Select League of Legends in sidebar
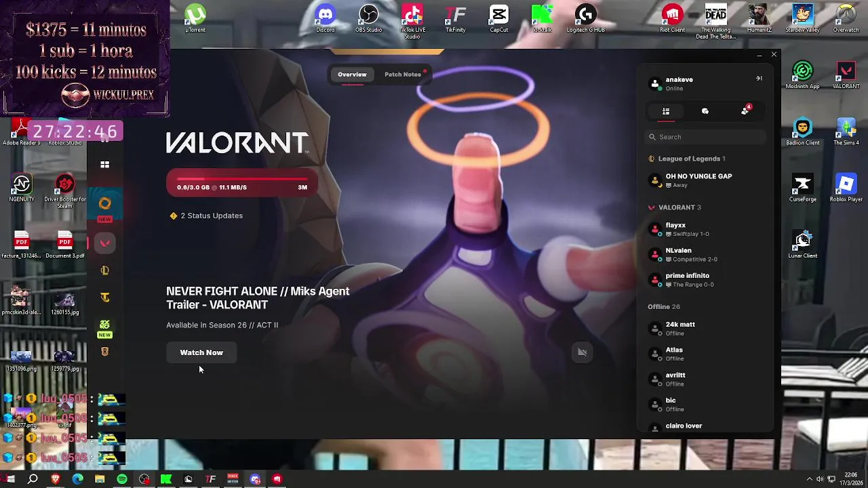 [104, 270]
